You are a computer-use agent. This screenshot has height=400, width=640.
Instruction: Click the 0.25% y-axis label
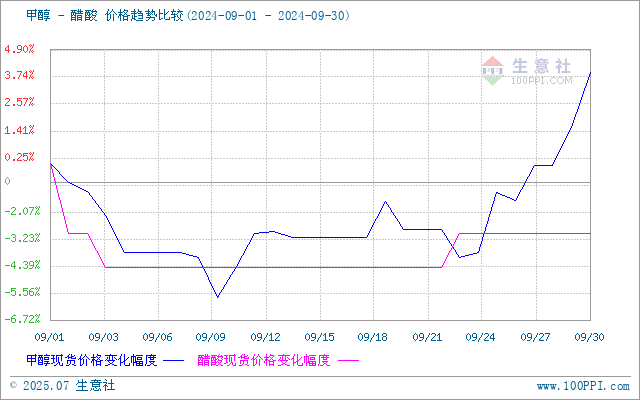pos(19,157)
